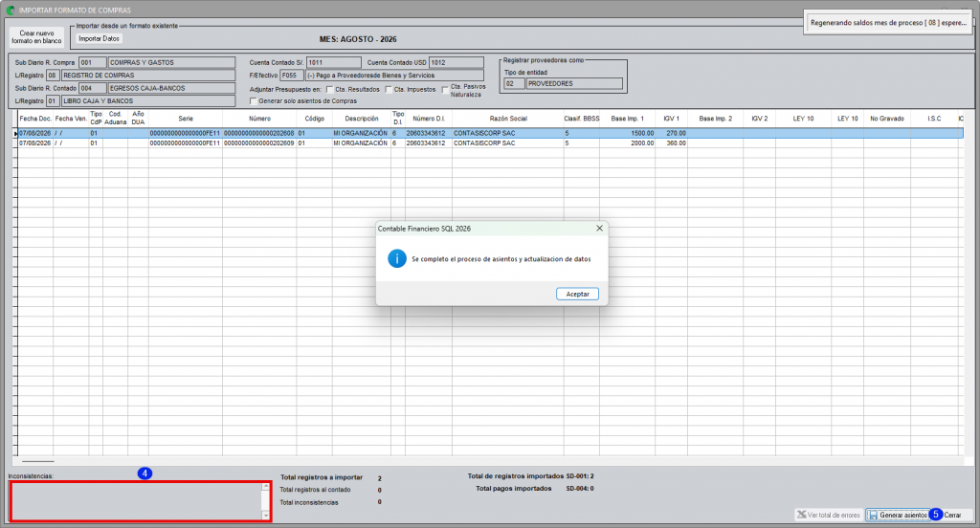
Task: Select the number cell ending in 202609
Action: point(259,143)
